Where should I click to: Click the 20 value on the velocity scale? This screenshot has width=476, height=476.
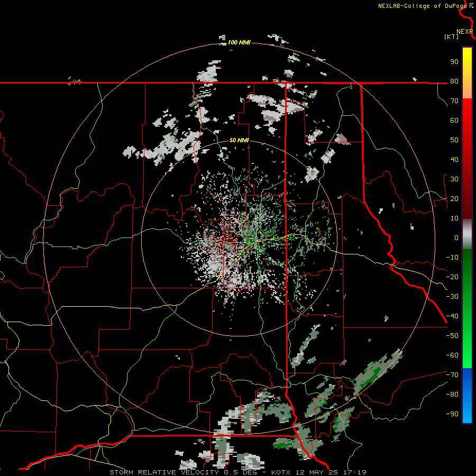(x=454, y=198)
